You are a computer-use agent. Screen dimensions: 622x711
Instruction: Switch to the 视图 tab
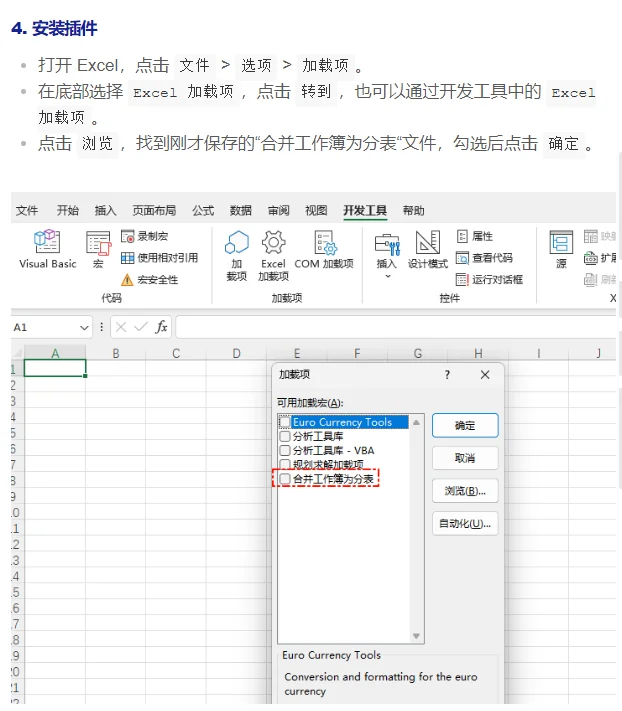(316, 210)
